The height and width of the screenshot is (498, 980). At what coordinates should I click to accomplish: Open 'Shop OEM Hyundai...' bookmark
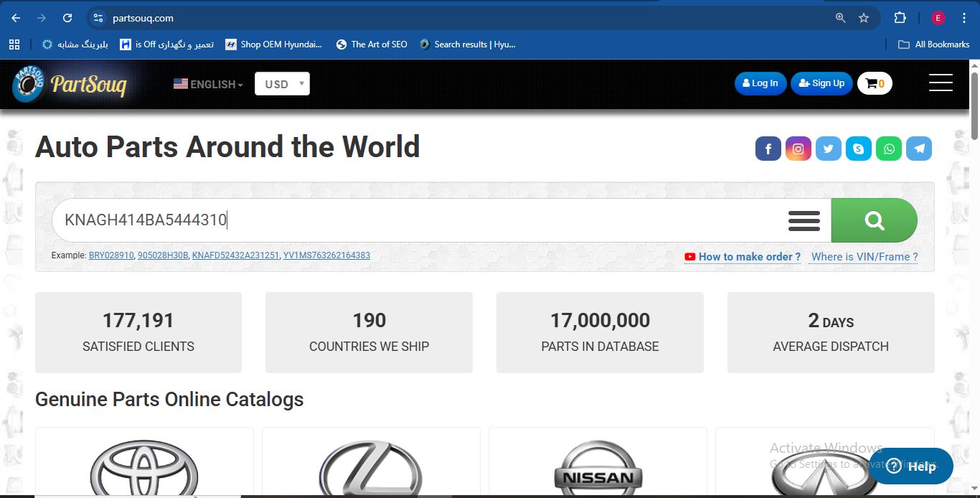[x=273, y=44]
